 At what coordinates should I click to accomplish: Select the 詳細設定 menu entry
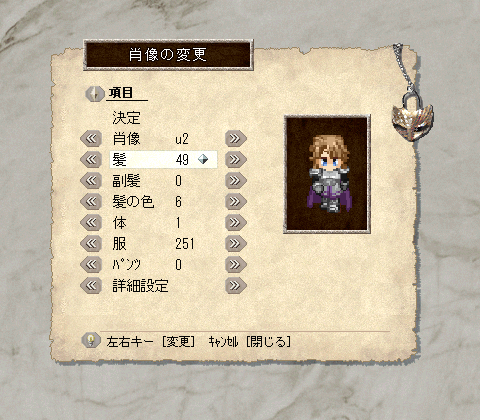click(140, 286)
